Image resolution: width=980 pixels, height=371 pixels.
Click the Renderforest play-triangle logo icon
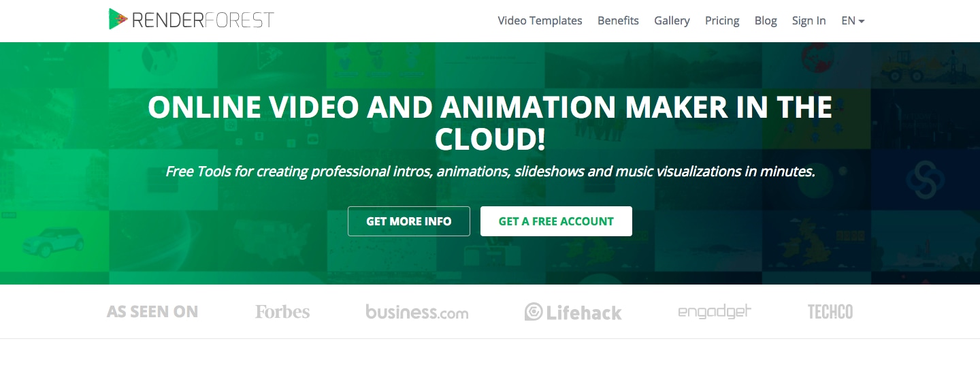[x=118, y=19]
